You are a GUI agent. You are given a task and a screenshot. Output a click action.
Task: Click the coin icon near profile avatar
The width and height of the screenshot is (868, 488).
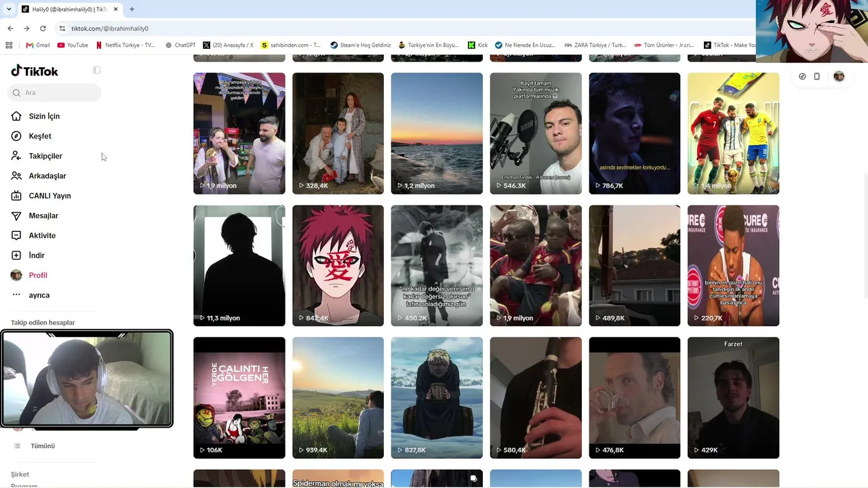pos(802,77)
